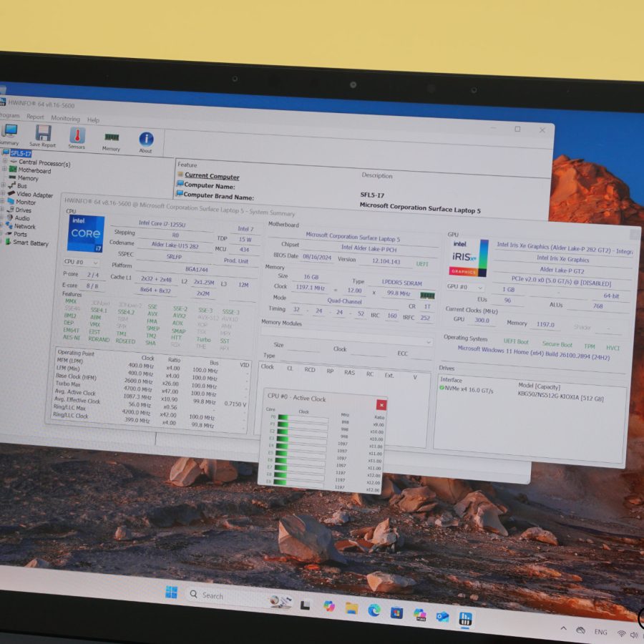Open File Explorer from the taskbar
The image size is (644, 644).
pyautogui.click(x=351, y=608)
